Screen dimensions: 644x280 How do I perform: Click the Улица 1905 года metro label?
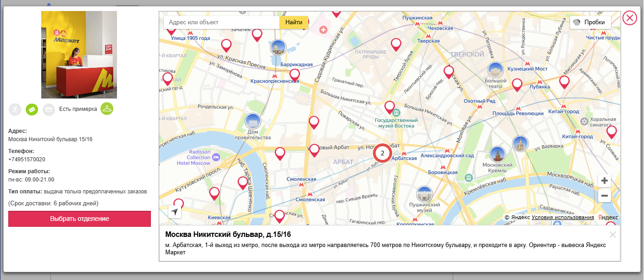tap(190, 38)
